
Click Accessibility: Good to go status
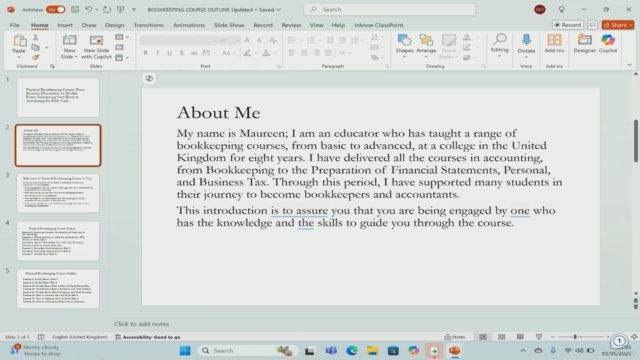click(x=148, y=337)
